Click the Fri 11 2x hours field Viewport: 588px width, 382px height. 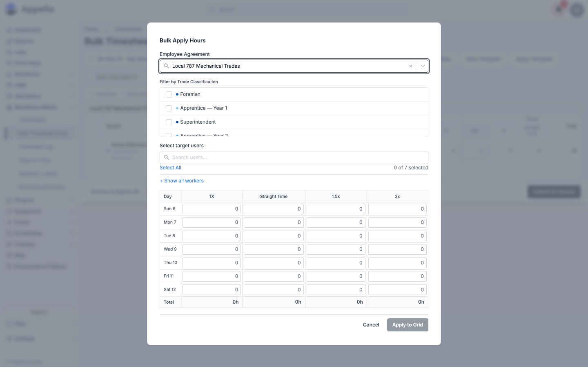(x=397, y=276)
